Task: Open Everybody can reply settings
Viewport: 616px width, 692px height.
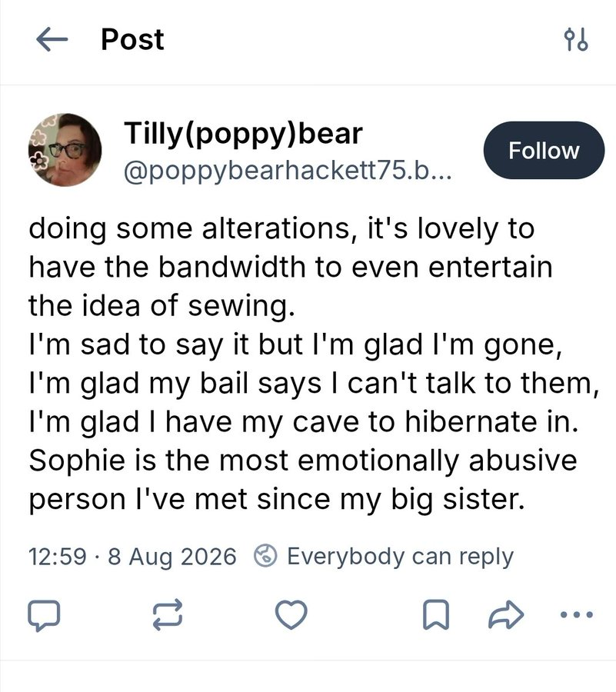Action: pos(400,556)
